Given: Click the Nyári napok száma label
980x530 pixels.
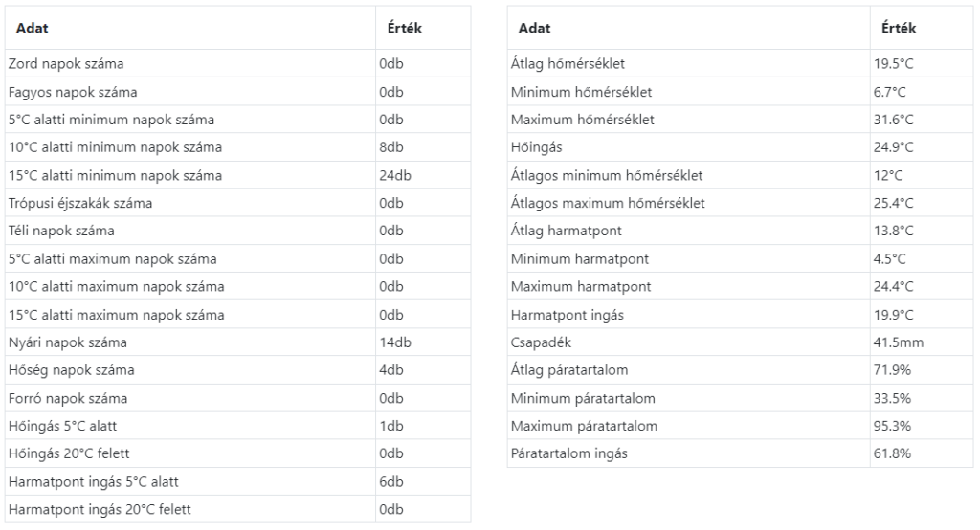Looking at the screenshot, I should pyautogui.click(x=67, y=342).
